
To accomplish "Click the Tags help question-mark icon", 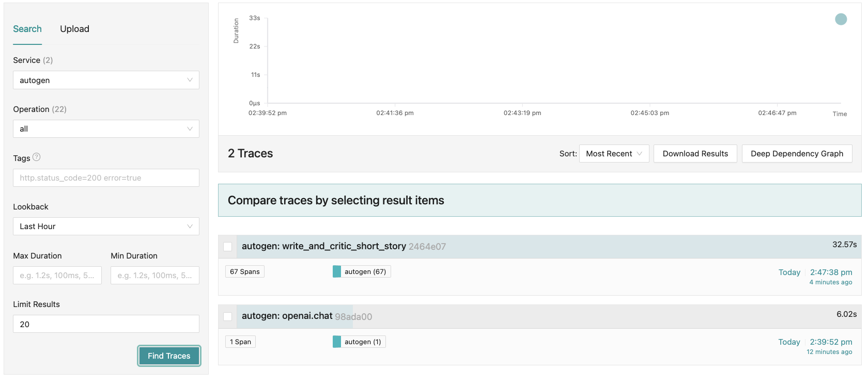I will tap(37, 157).
